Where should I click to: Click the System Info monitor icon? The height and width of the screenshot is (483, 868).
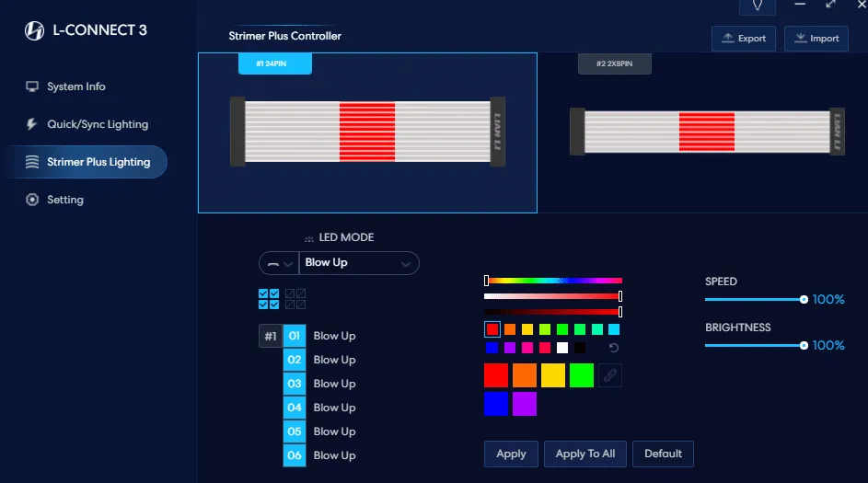(x=32, y=86)
